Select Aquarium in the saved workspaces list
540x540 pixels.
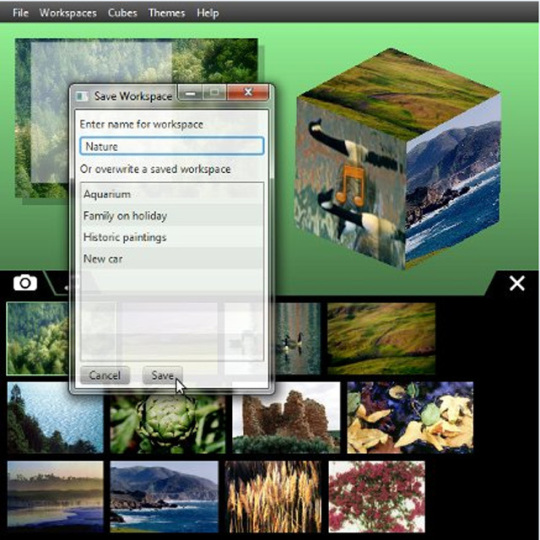point(172,194)
